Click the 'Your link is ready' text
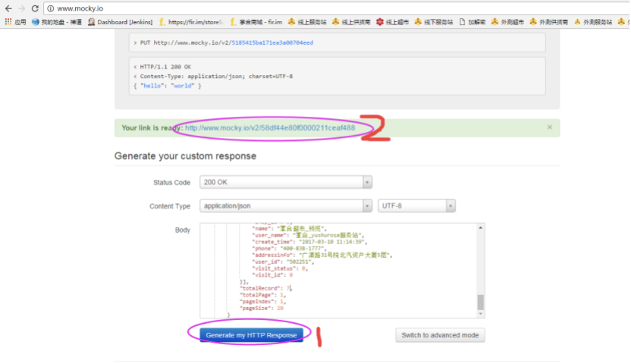This screenshot has width=631, height=364. [152, 128]
